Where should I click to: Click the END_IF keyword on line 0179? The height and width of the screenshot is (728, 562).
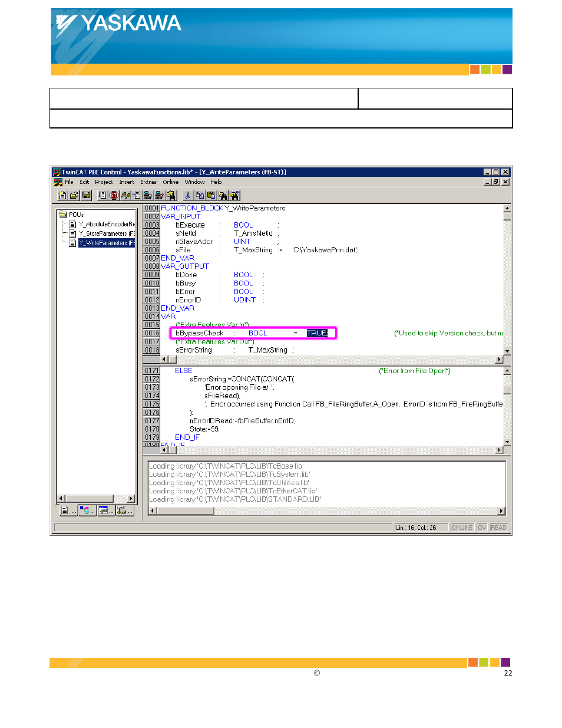[x=187, y=437]
